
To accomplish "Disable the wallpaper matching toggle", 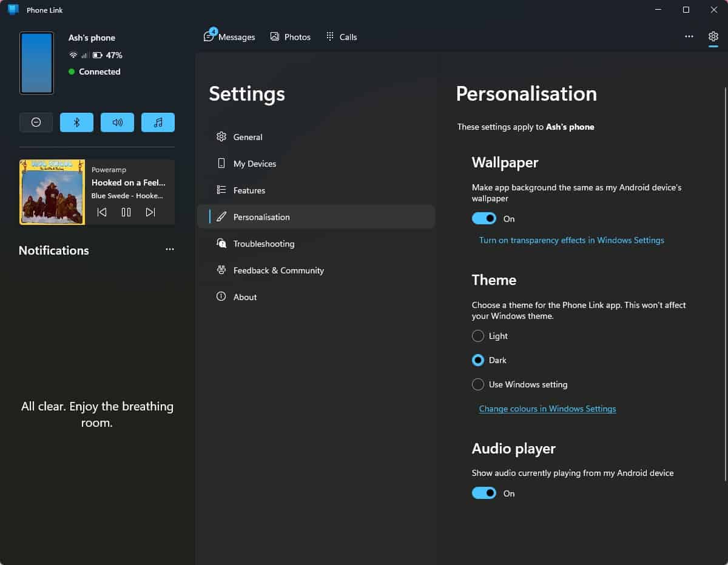I will pyautogui.click(x=484, y=218).
